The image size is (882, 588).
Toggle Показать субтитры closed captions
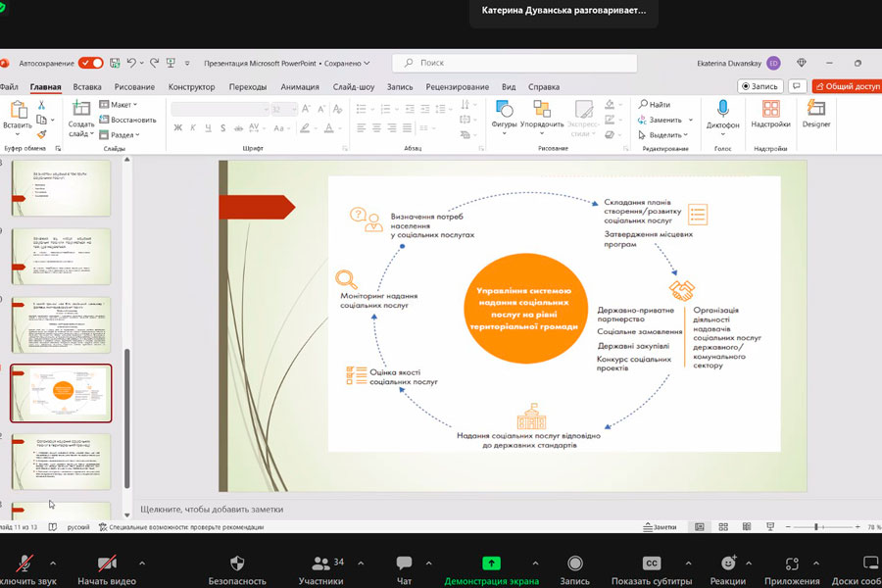click(x=651, y=563)
